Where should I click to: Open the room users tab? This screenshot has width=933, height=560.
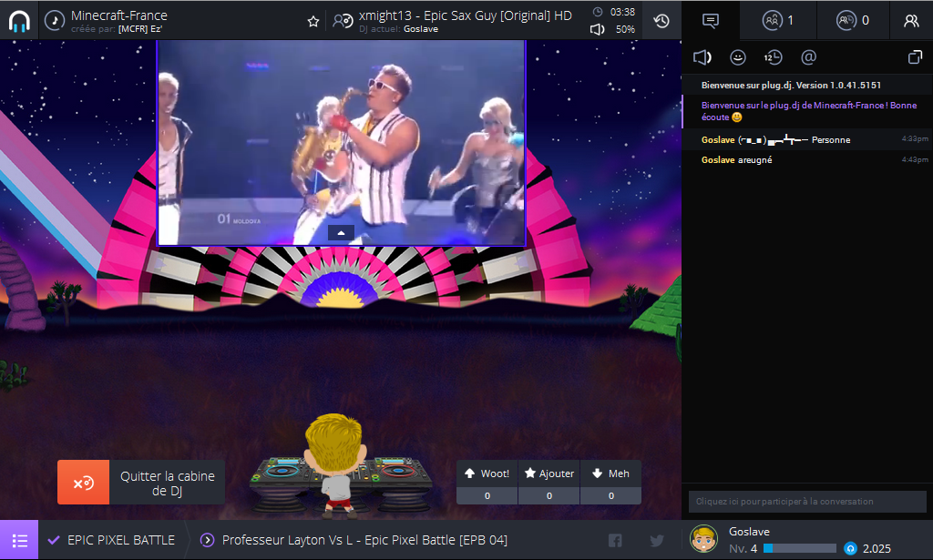pyautogui.click(x=777, y=20)
